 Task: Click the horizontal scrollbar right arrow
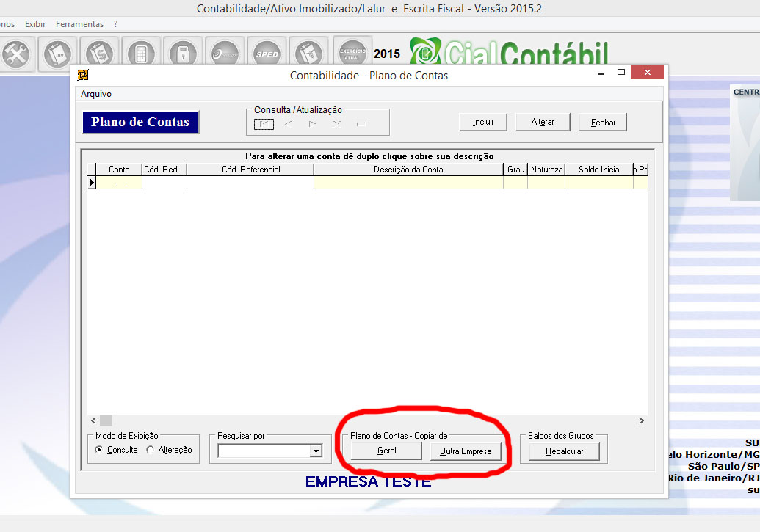641,421
